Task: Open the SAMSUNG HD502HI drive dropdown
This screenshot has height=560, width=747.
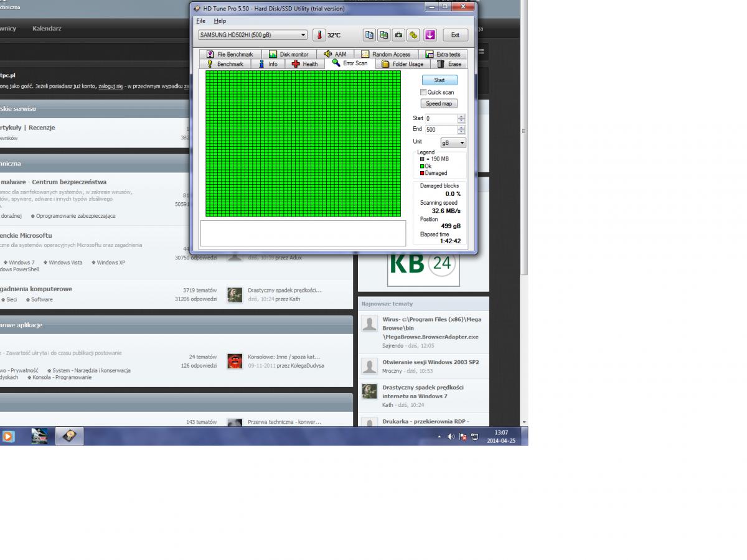Action: 253,35
